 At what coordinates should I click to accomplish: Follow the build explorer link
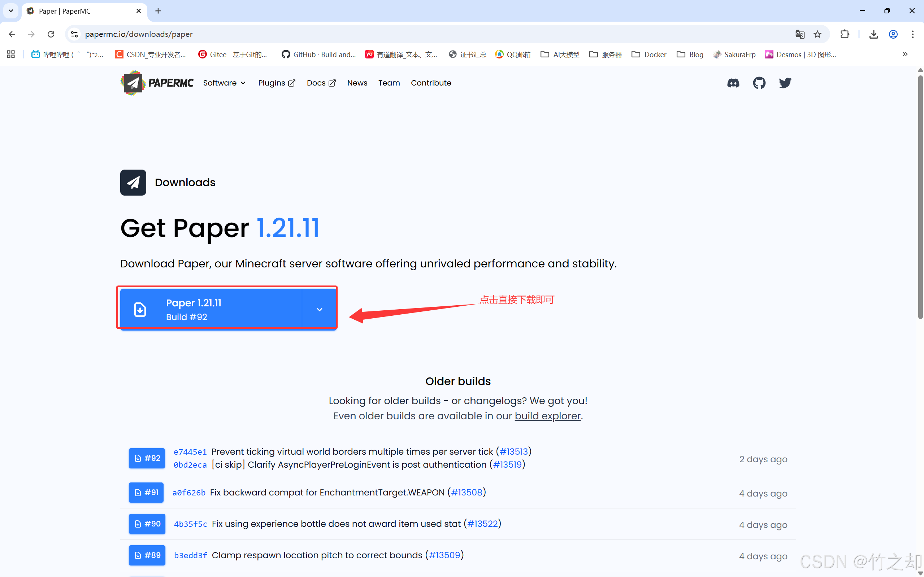(x=547, y=416)
